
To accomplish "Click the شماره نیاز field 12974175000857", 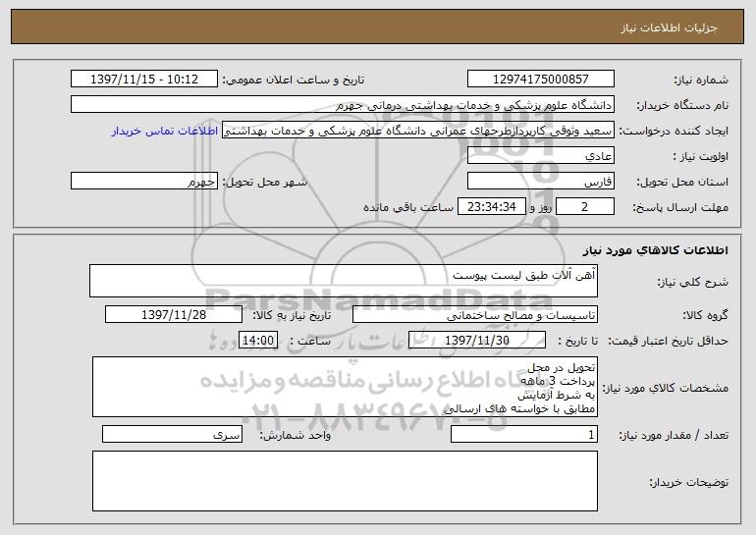I will point(540,80).
